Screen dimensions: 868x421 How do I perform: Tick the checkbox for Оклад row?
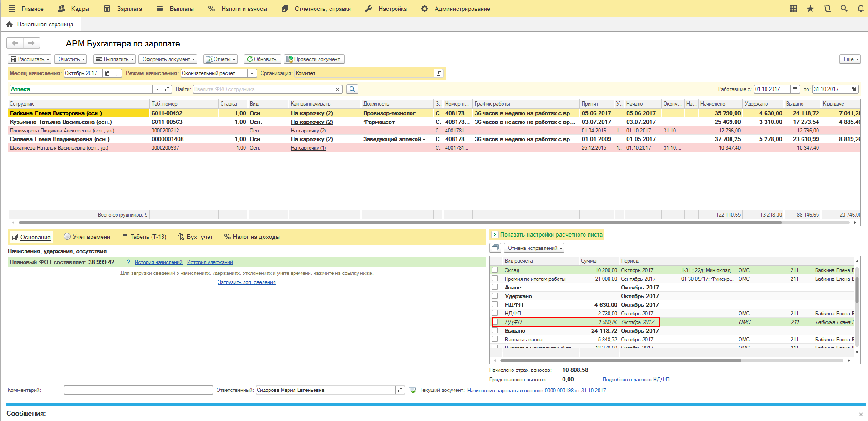coord(495,270)
